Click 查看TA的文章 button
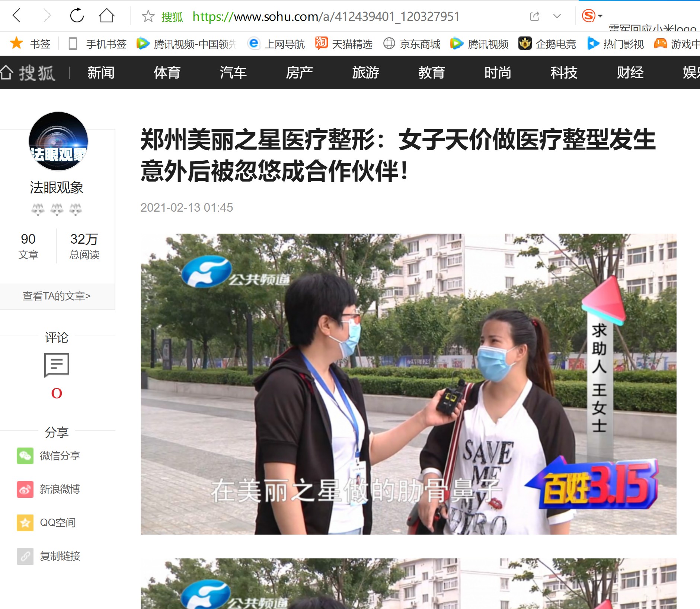Viewport: 700px width, 609px height. click(x=57, y=296)
